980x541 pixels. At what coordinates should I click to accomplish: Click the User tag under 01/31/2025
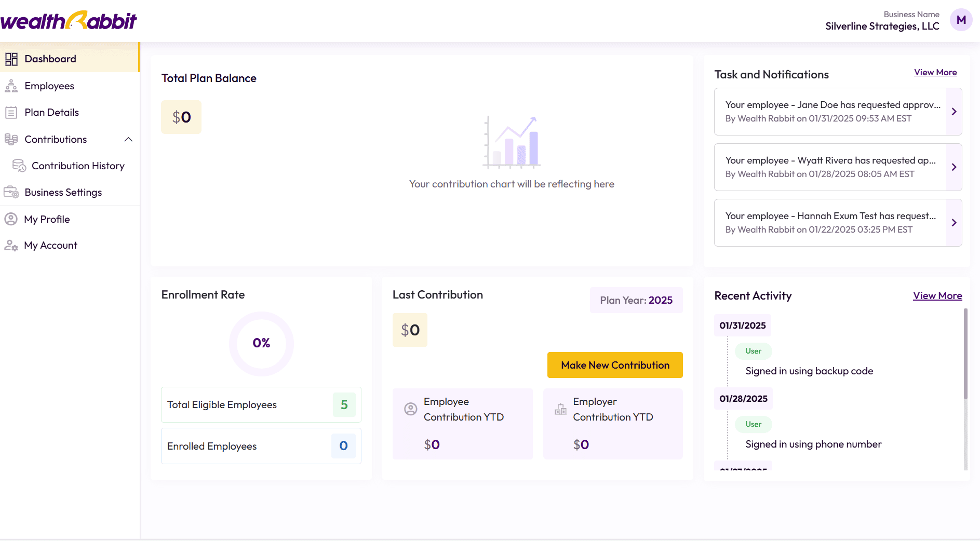point(753,351)
